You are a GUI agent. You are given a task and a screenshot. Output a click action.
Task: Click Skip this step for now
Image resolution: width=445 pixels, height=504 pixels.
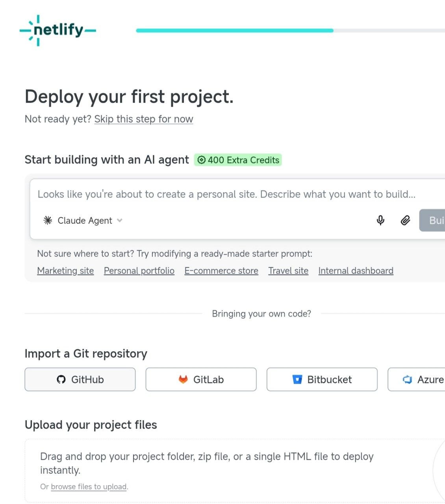point(143,119)
